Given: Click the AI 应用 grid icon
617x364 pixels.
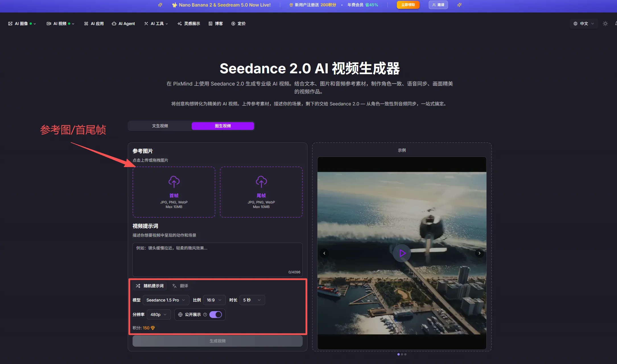Looking at the screenshot, I should click(86, 24).
